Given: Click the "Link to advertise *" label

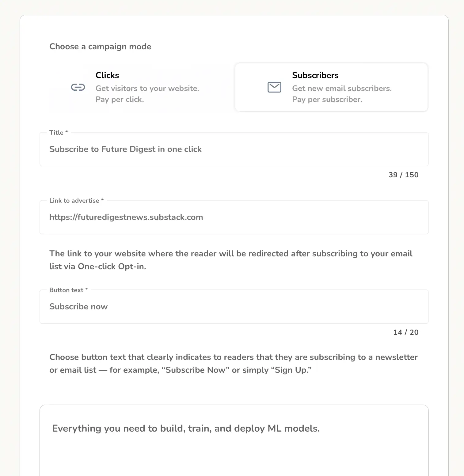Looking at the screenshot, I should coord(76,201).
